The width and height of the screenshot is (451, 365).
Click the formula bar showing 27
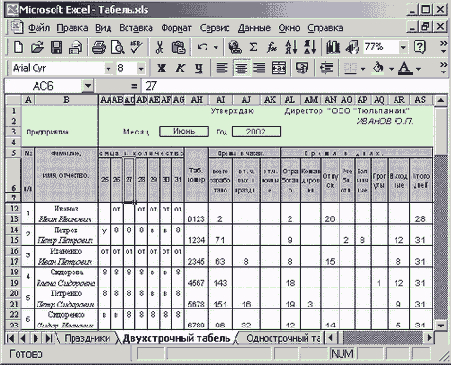(x=293, y=86)
